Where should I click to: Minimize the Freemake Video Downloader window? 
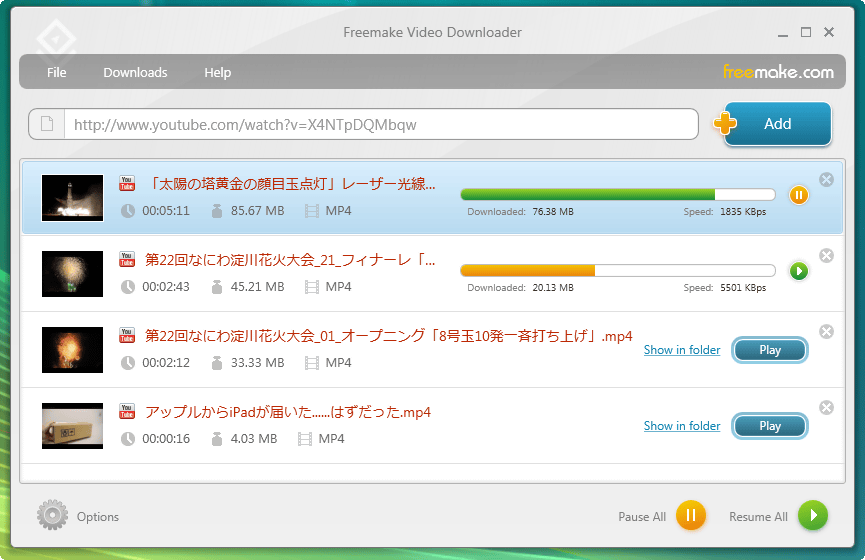coord(783,35)
